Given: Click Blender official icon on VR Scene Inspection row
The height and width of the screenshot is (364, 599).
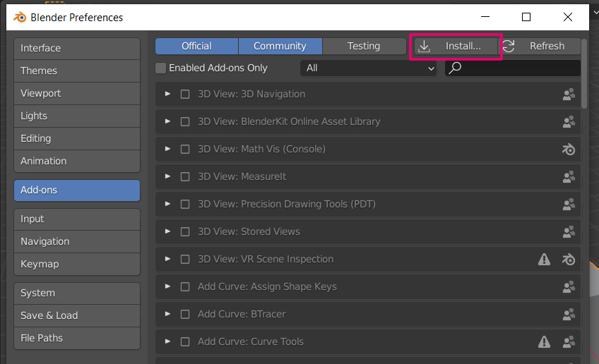Looking at the screenshot, I should (x=569, y=260).
